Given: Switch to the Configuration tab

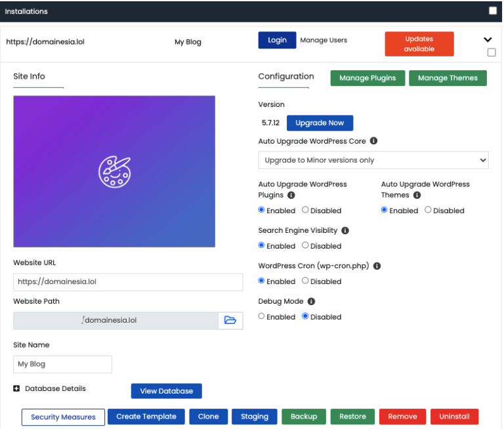Looking at the screenshot, I should (286, 77).
